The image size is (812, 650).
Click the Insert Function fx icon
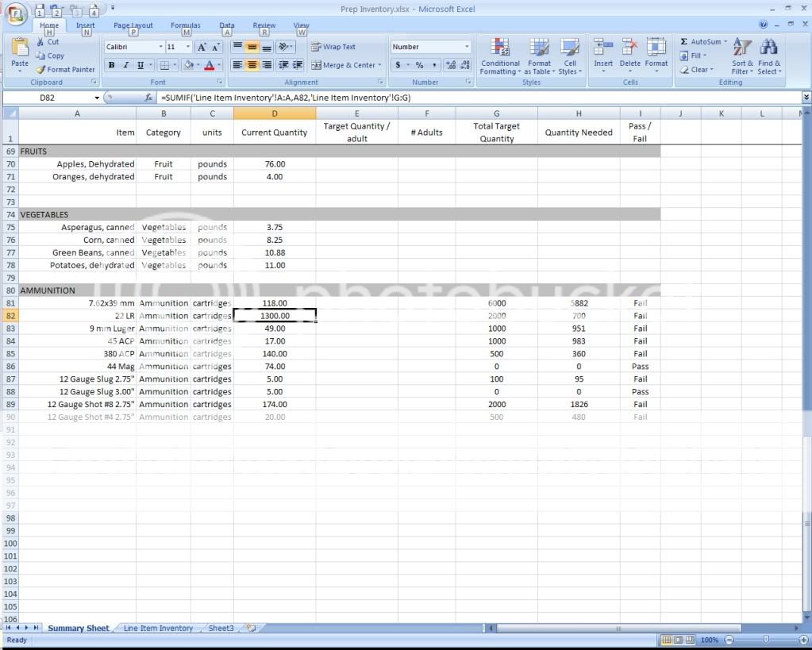pos(148,98)
